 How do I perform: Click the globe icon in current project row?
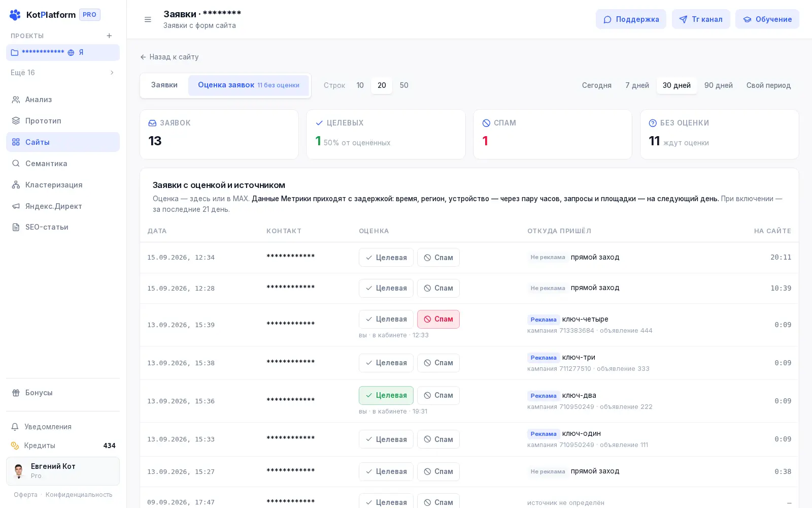tap(71, 52)
